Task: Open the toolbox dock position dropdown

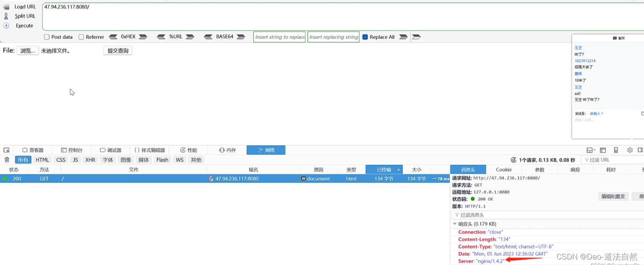Action: pyautogui.click(x=590, y=150)
